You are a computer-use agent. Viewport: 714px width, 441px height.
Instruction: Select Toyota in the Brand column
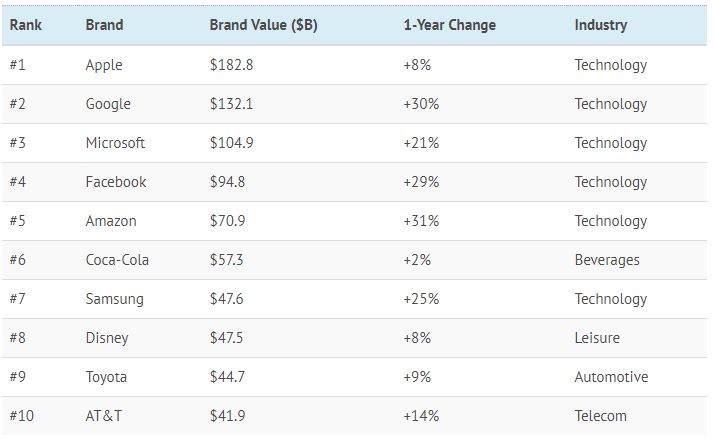pyautogui.click(x=108, y=377)
